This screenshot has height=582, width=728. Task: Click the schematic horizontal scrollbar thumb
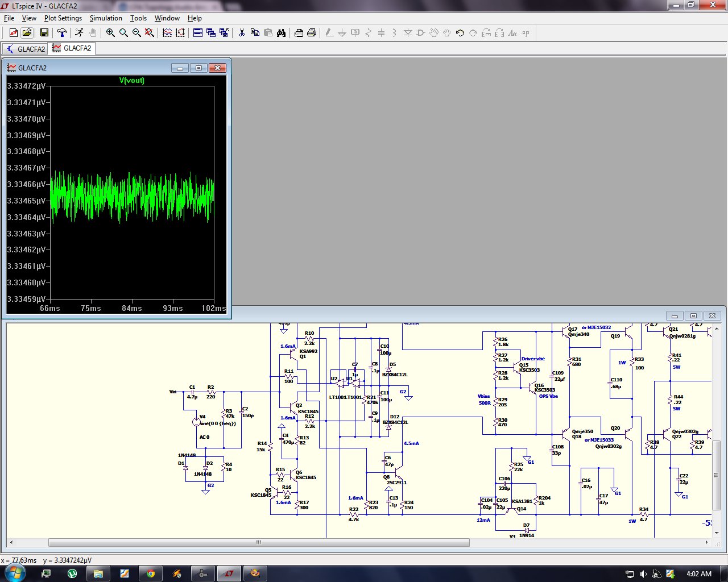click(259, 543)
